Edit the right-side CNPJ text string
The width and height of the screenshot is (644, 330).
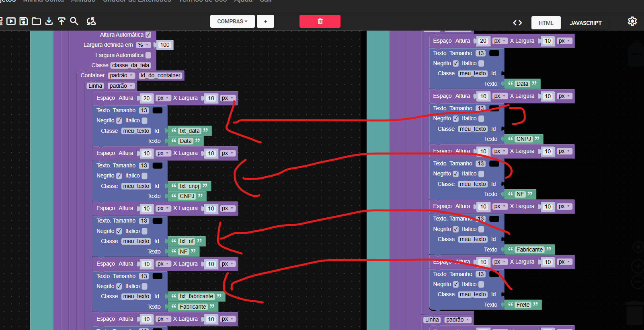click(x=523, y=139)
